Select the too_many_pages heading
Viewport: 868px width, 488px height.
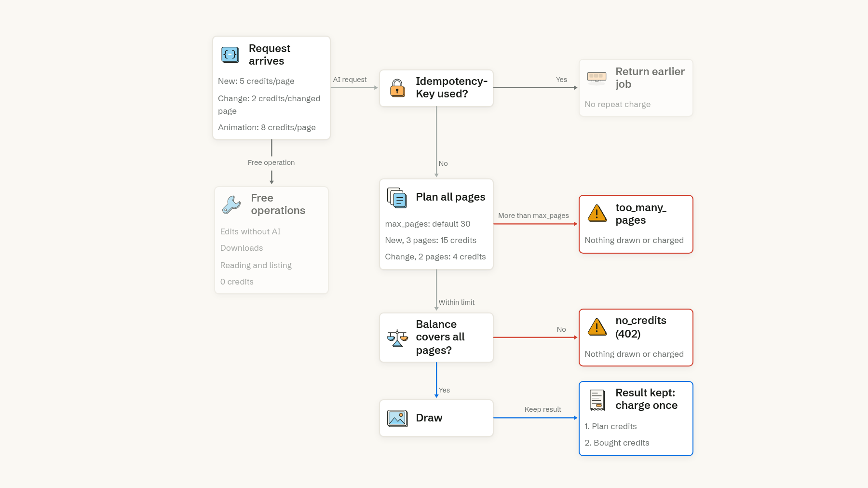(641, 214)
